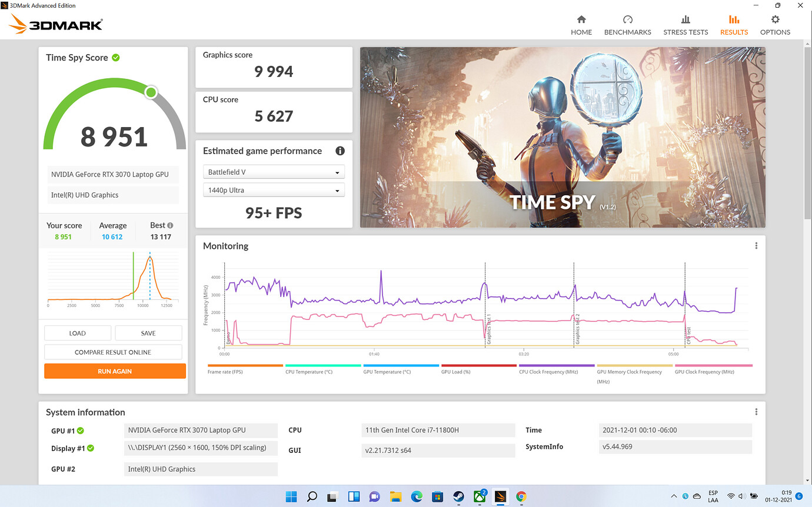Click the orange RUN AGAIN button
Screen dimensions: 812x507
click(115, 371)
